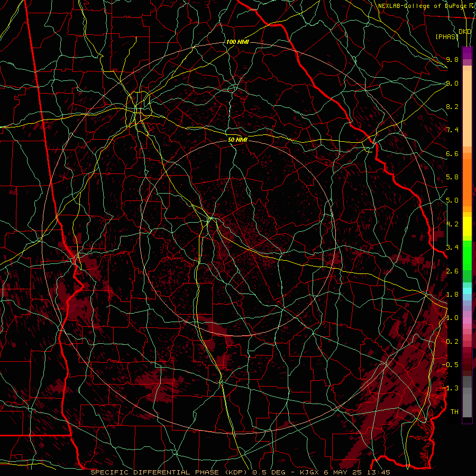Viewport: 476px width, 476px height.
Task: Click the "0.2" scale value
Action: pos(452,342)
